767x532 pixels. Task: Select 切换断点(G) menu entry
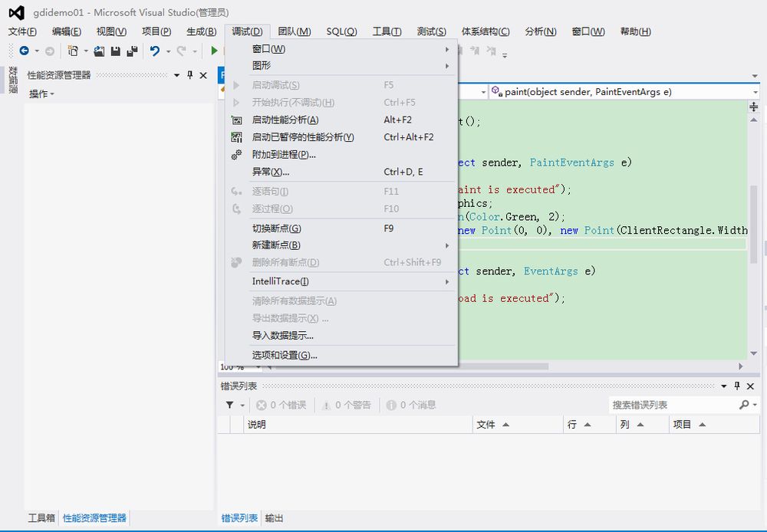click(x=341, y=228)
